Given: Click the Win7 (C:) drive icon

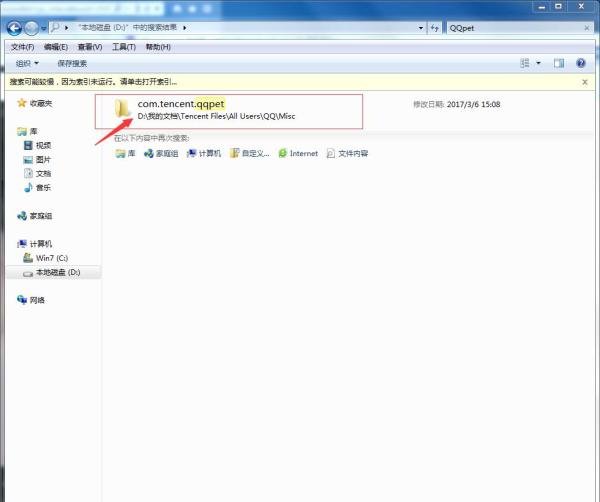Looking at the screenshot, I should pos(28,258).
